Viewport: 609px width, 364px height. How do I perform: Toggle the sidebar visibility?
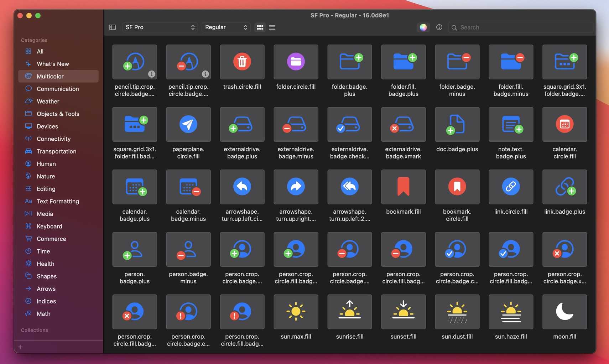point(112,27)
